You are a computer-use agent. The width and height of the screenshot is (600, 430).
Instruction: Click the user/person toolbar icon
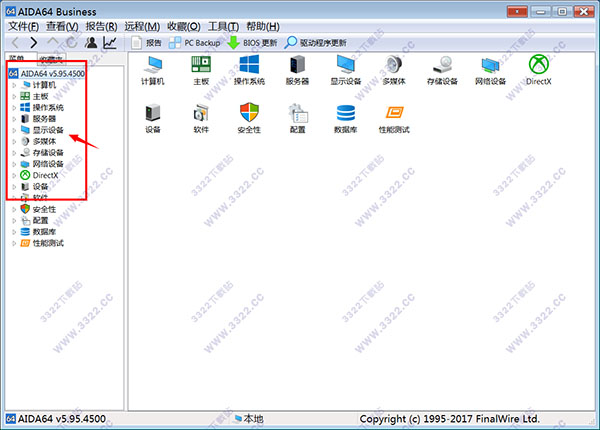(x=91, y=42)
